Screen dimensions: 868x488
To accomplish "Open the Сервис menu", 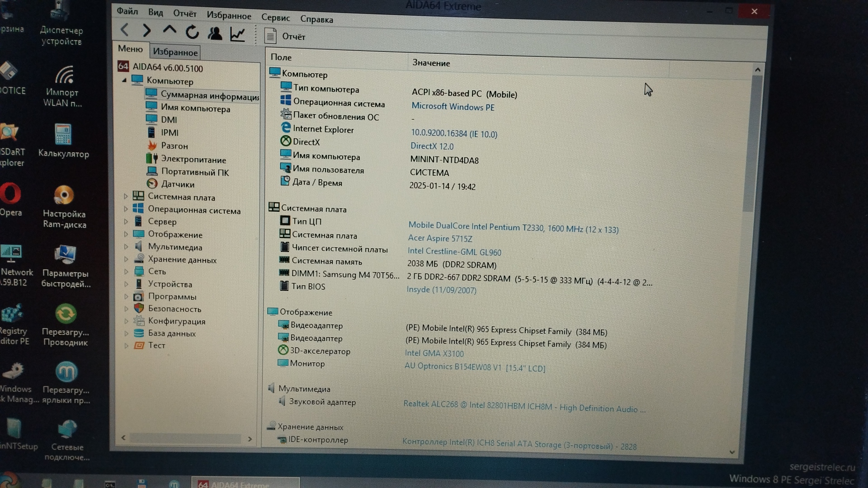I will point(275,17).
